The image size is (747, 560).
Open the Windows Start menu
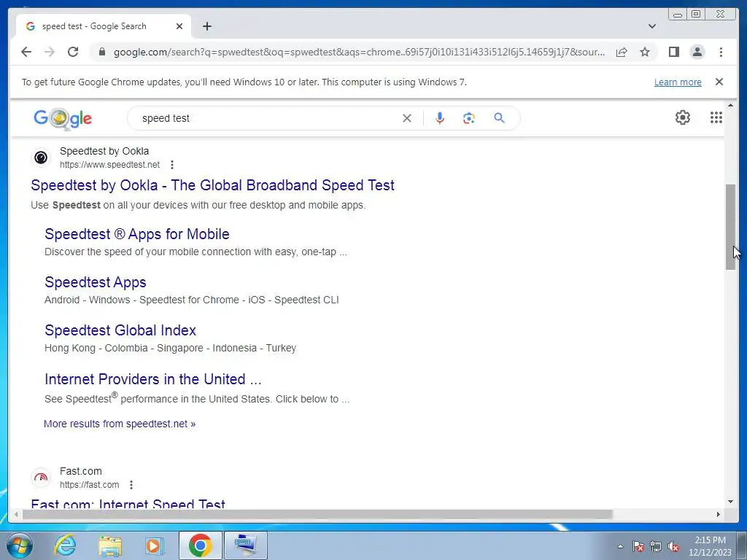tap(19, 545)
